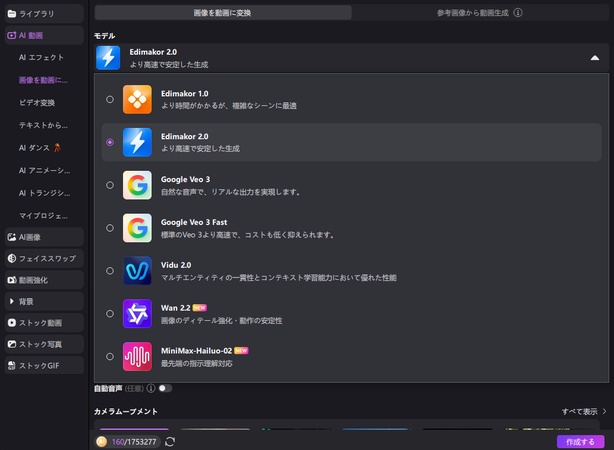Toggle the 自動音声 switch

164,388
